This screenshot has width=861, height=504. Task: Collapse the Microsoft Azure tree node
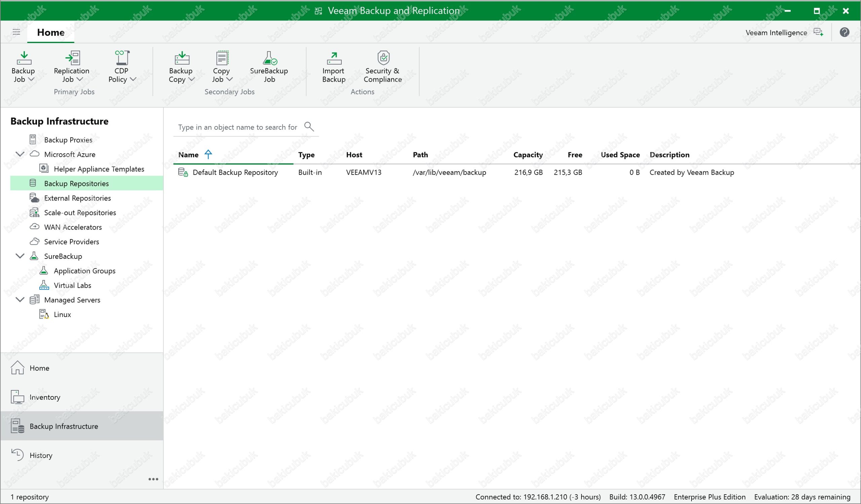click(x=20, y=154)
